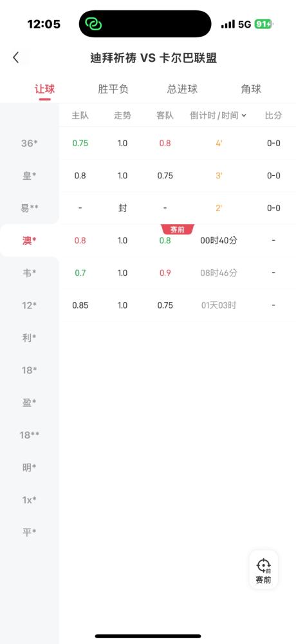Tap the battery indicator in status bar
Screen dimensions: 296x644
click(x=263, y=24)
